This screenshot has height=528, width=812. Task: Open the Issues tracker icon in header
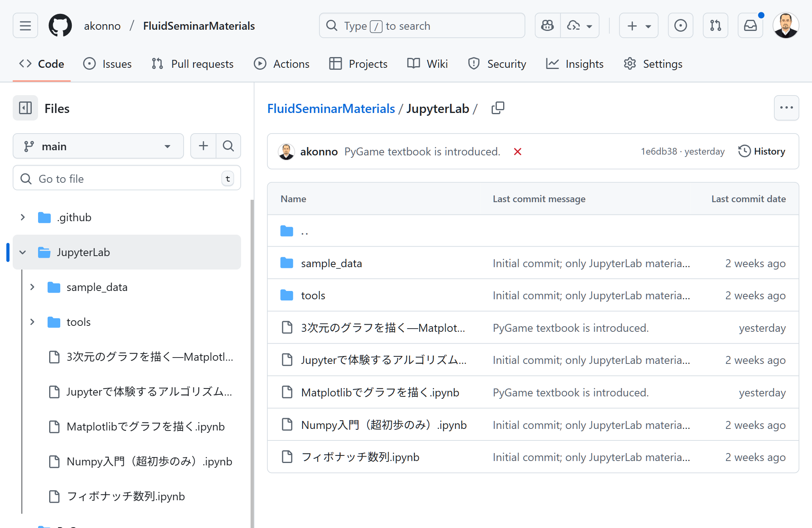point(681,25)
